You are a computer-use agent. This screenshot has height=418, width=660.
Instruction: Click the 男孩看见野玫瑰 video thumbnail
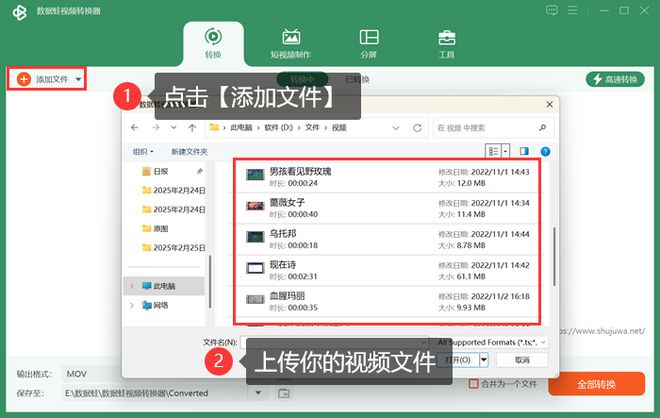point(255,174)
